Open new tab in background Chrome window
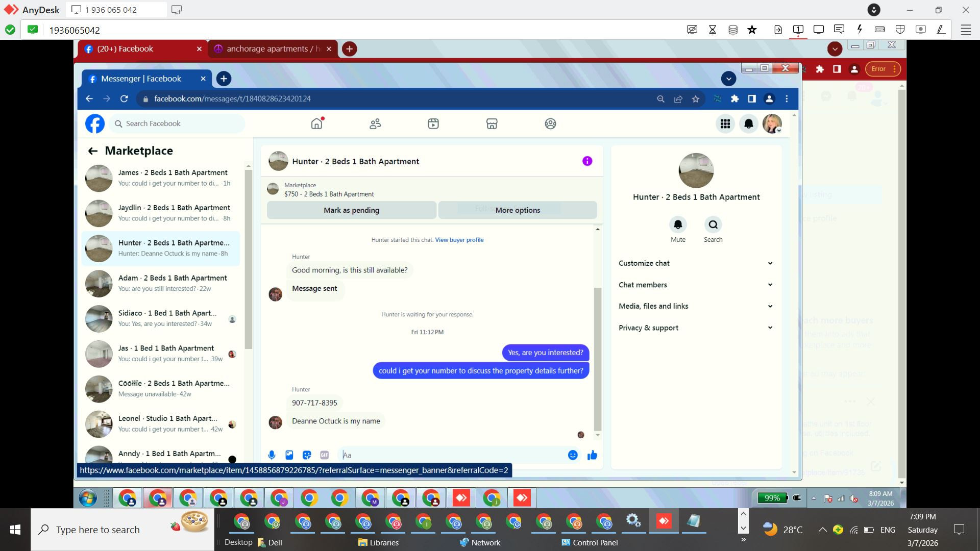Viewport: 980px width, 551px height. 349,49
